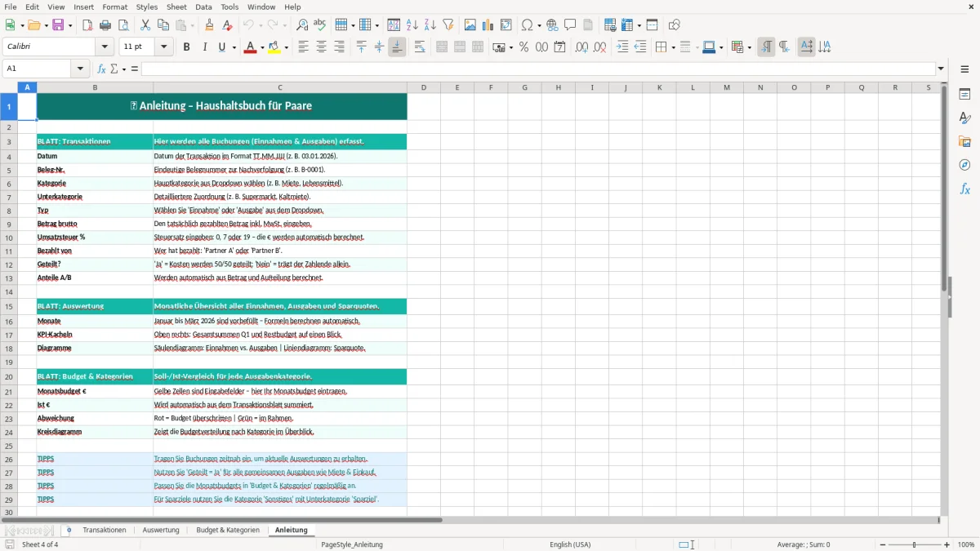Screen dimensions: 980x551
Task: Increase the cell indent
Action: point(622,47)
